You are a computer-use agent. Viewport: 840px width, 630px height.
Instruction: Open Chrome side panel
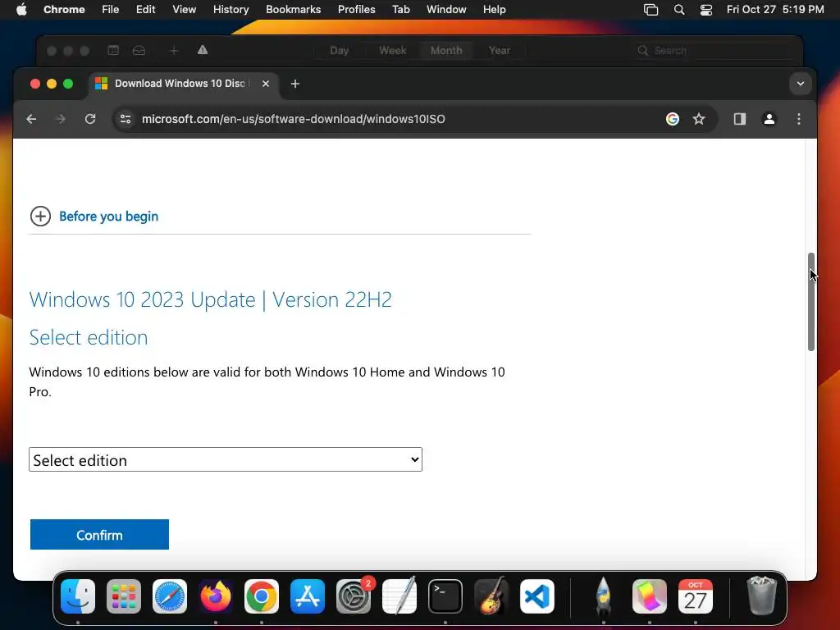point(740,119)
